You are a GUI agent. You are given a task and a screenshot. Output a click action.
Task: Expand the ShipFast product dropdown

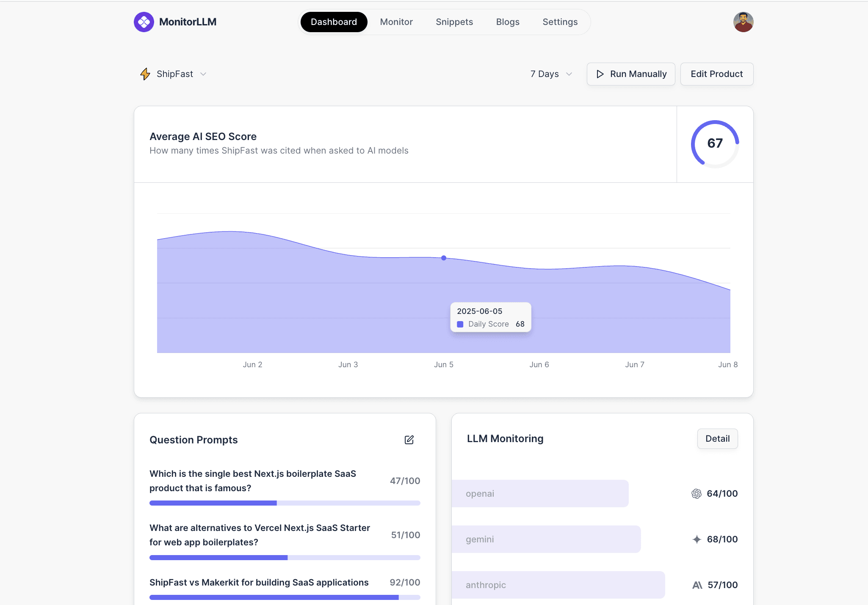(x=174, y=74)
